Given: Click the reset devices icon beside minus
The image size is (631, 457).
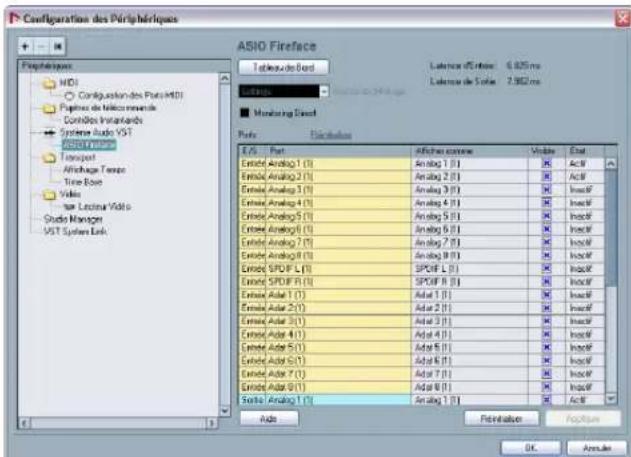Looking at the screenshot, I should 58,47.
